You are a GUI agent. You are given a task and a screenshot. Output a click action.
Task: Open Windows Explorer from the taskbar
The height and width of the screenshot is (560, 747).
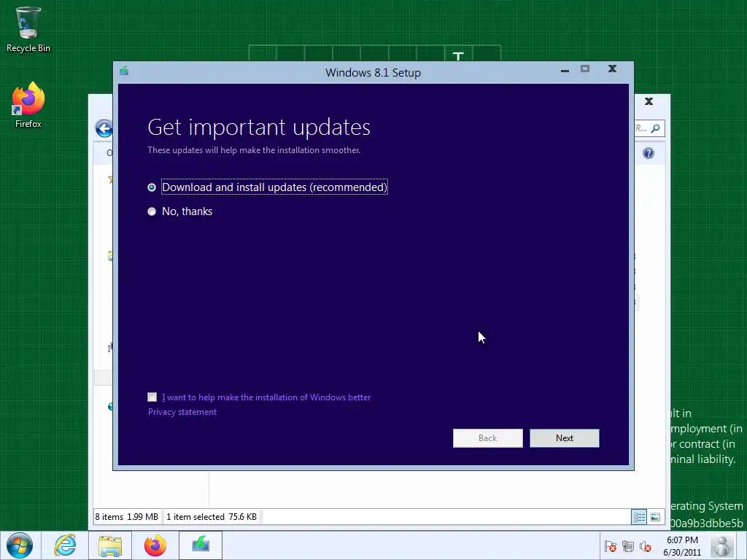tap(110, 545)
